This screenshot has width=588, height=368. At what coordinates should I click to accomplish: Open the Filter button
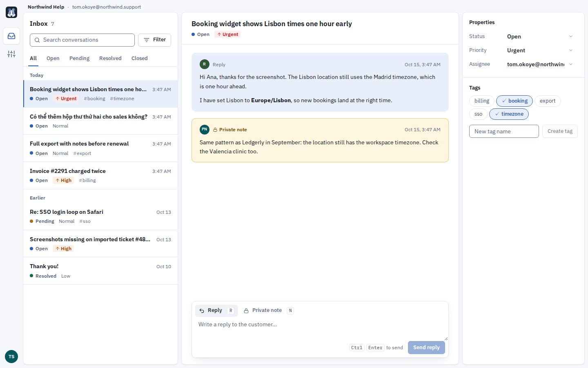click(x=154, y=40)
